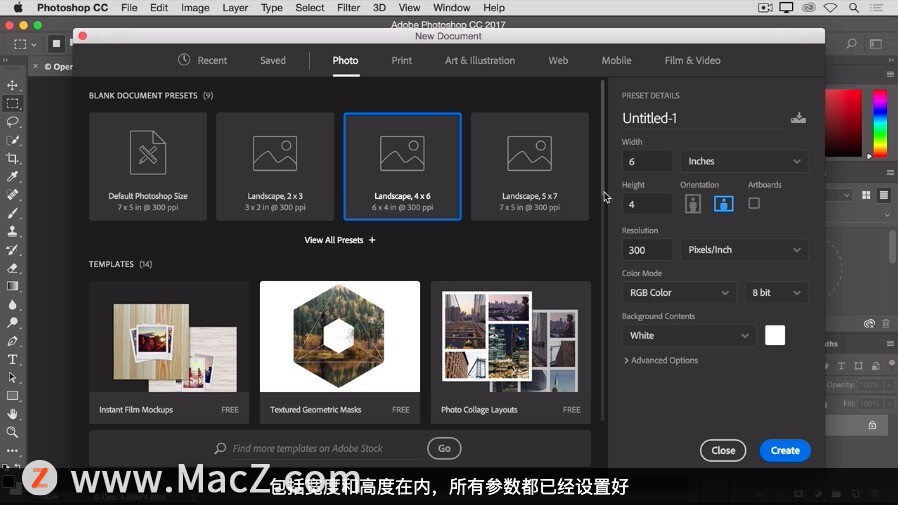
Task: Select the Horizontal Type tool
Action: coord(12,360)
